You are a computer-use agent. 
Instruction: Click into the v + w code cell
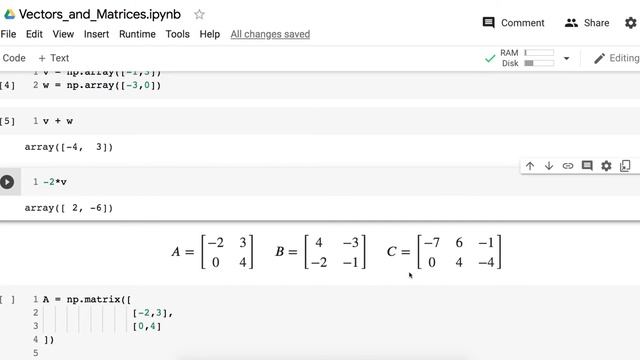click(331, 121)
